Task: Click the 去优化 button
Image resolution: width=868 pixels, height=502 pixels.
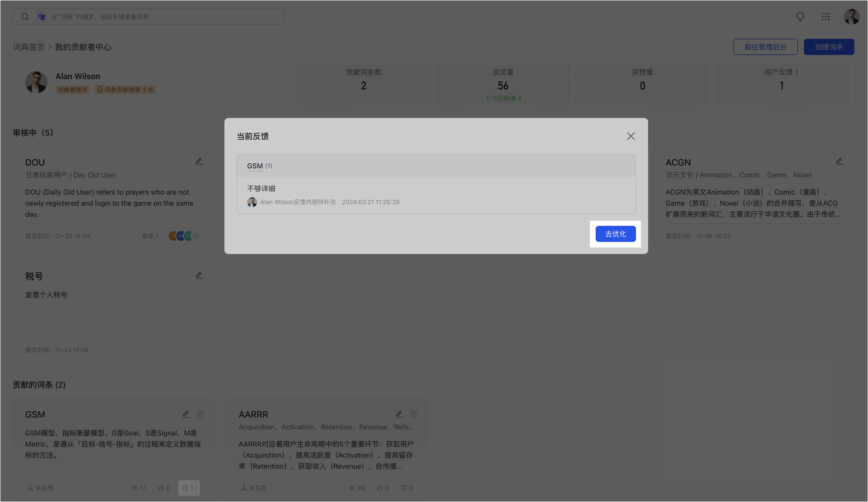Action: (615, 234)
